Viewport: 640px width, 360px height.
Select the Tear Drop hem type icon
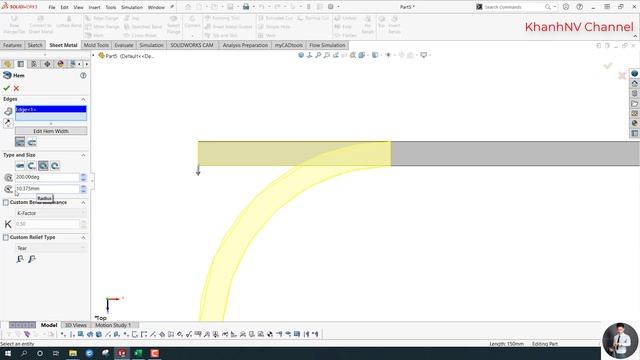click(x=43, y=166)
